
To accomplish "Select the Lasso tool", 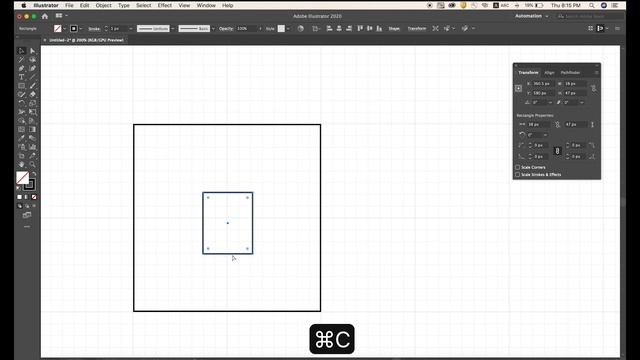I will coord(33,60).
